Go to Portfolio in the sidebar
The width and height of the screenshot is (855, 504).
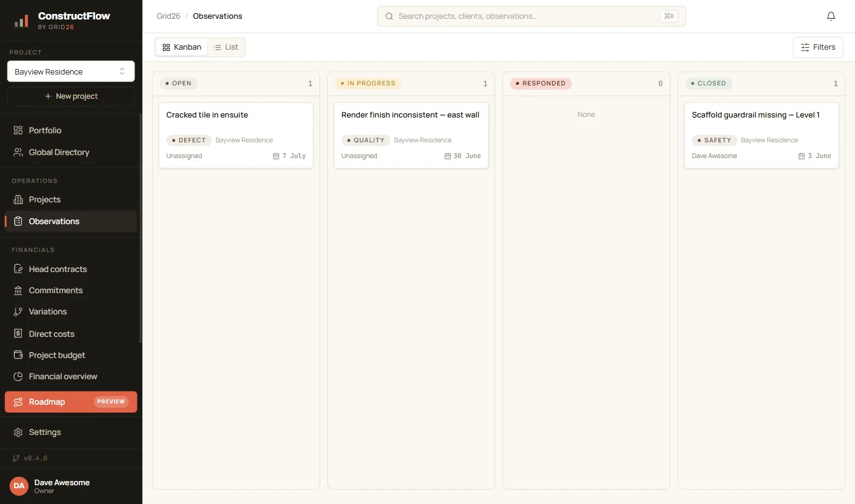coord(71,130)
